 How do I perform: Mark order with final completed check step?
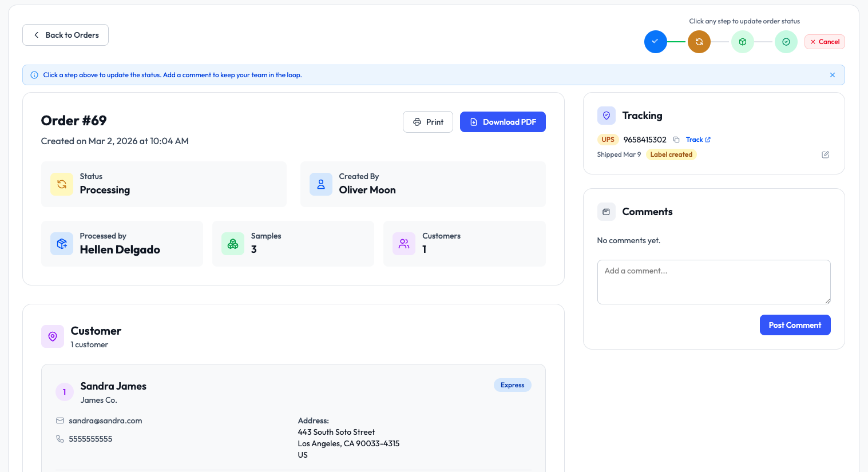coord(786,42)
